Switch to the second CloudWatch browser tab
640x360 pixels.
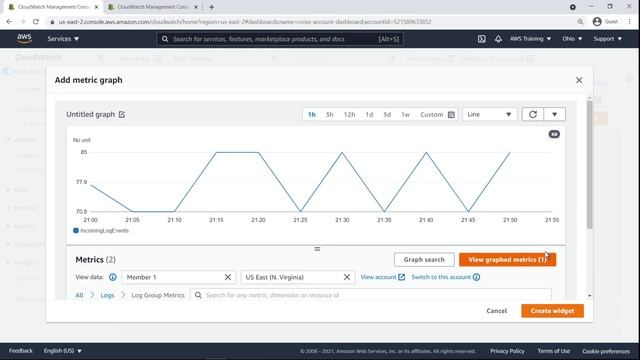(153, 7)
